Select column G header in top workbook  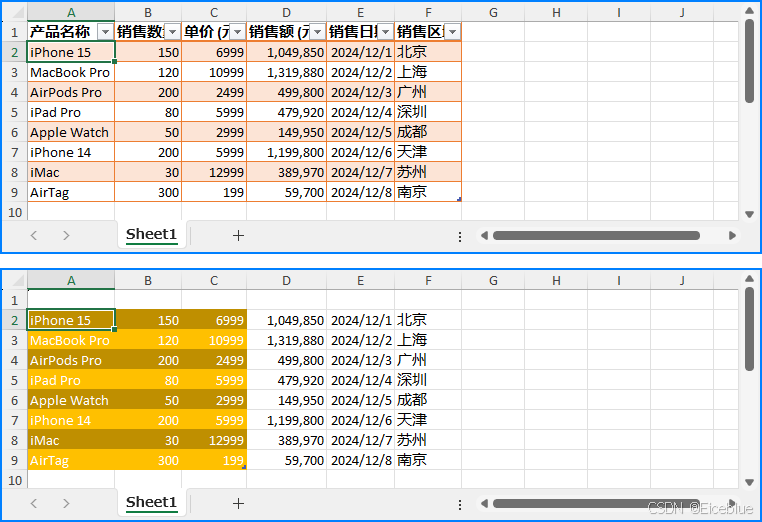493,13
